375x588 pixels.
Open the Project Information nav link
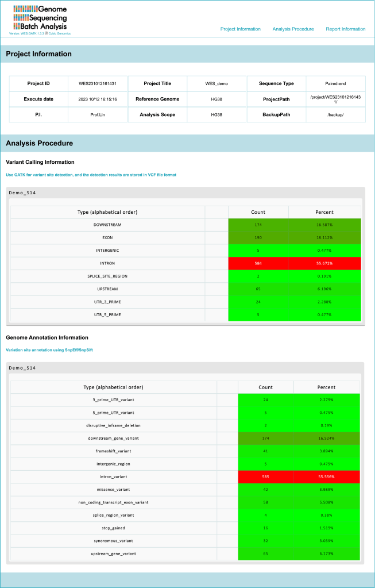tap(240, 29)
